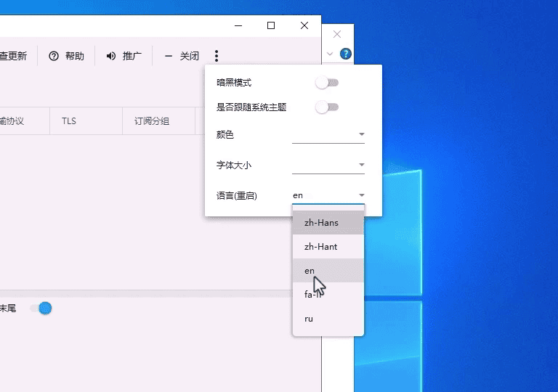Click the 推广 speaker icon
Screen dimensions: 558x392
point(111,56)
